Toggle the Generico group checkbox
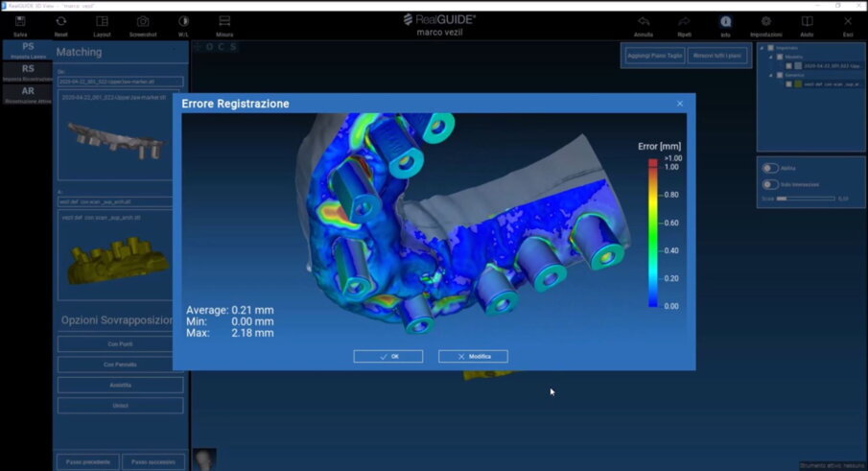Screen dimensions: 868x471 point(780,75)
